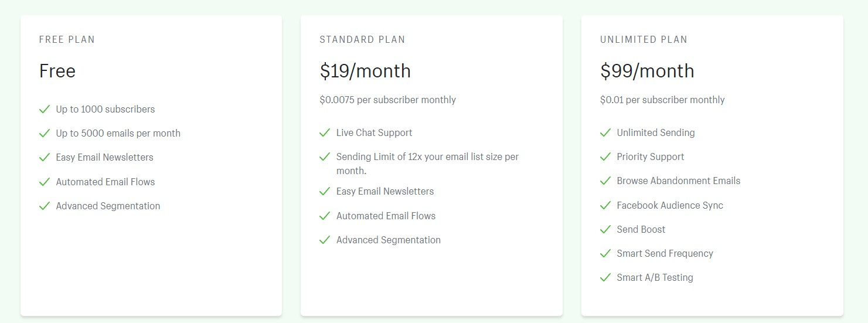
Task: Click the $0.01 per subscriber monthly text
Action: tap(662, 100)
